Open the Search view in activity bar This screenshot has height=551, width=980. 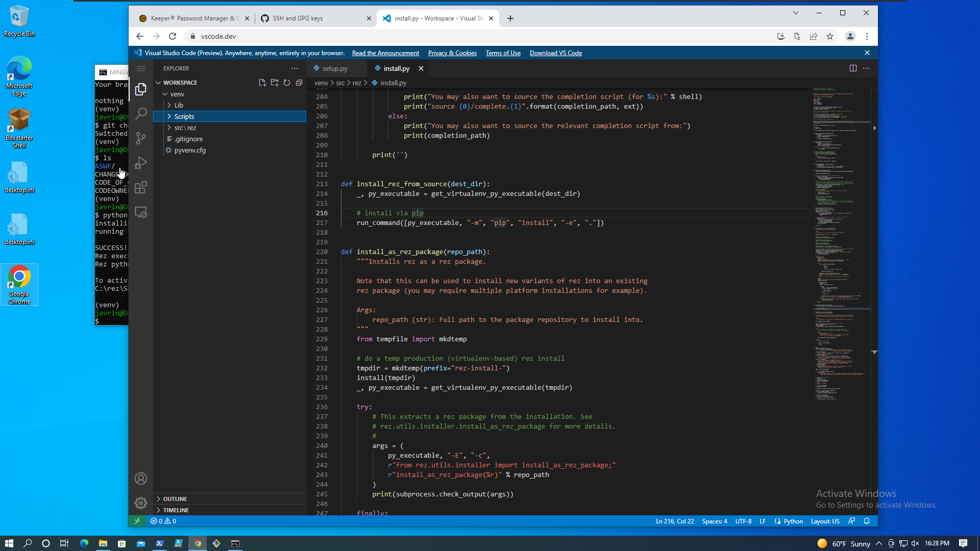141,113
